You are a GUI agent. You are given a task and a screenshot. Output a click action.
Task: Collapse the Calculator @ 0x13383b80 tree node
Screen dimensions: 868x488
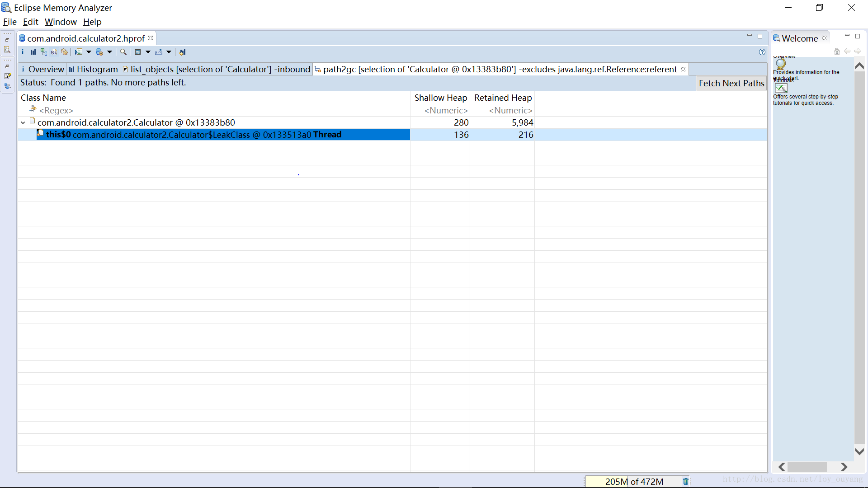pyautogui.click(x=23, y=123)
